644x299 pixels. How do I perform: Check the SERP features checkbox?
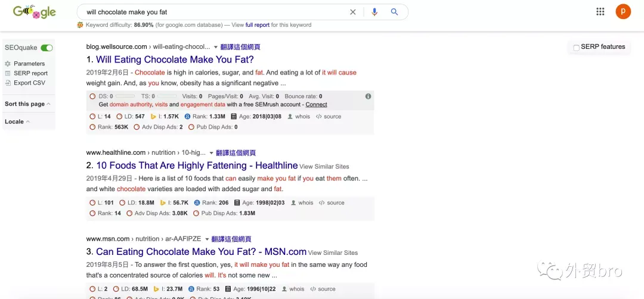pos(576,48)
